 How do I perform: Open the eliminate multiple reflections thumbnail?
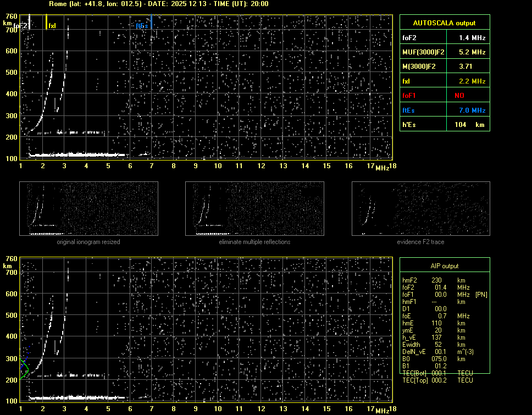(x=254, y=209)
